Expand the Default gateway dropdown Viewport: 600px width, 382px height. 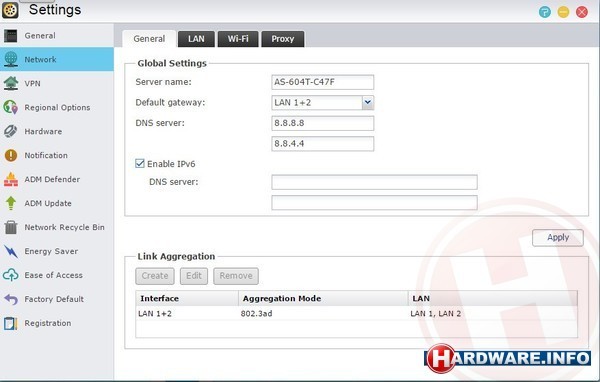(368, 103)
